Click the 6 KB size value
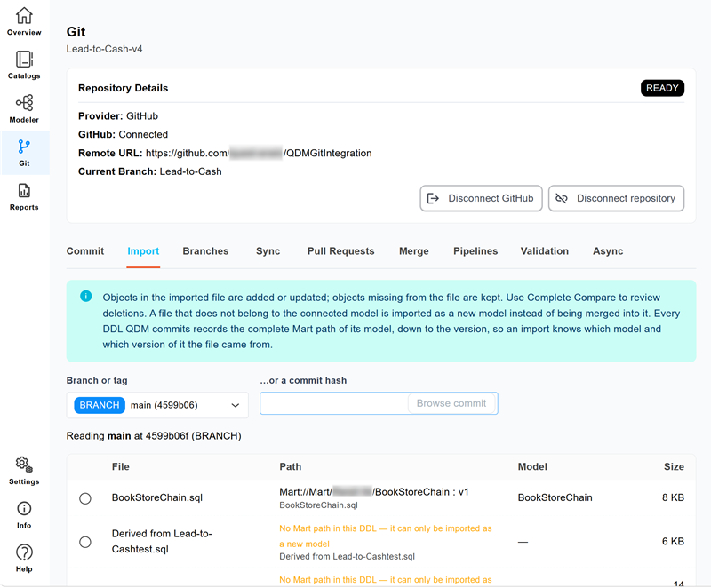 (x=673, y=541)
